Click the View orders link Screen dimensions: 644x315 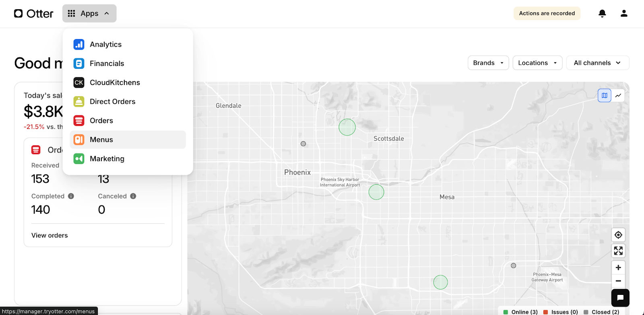tap(50, 235)
